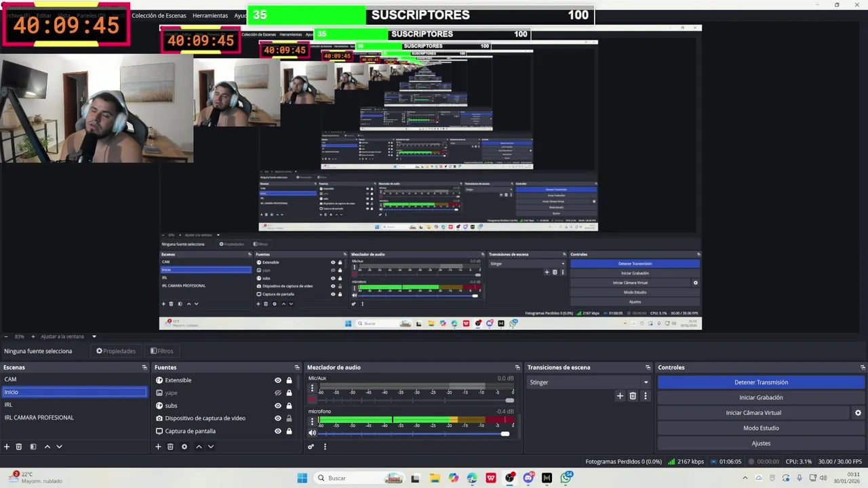
Task: Zoom out preview with minus icon
Action: point(6,336)
